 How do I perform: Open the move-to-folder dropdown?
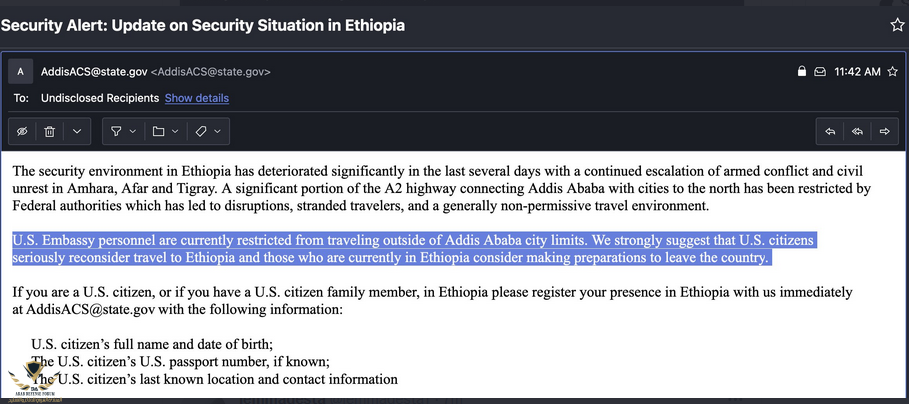(165, 131)
